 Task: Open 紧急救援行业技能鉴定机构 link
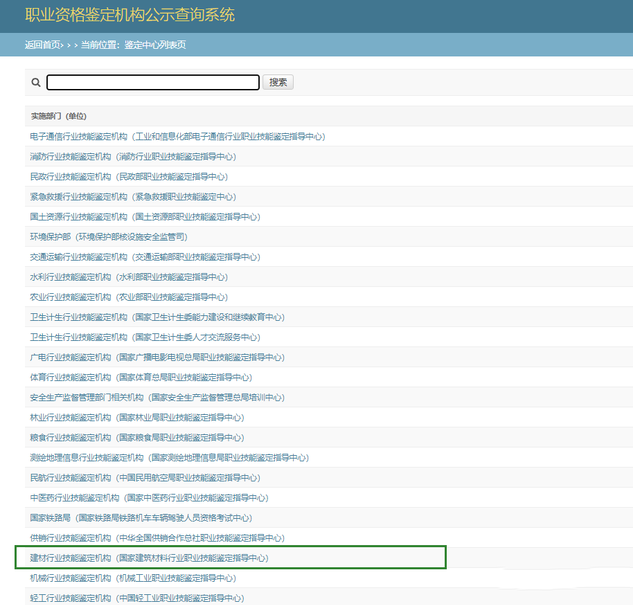133,197
